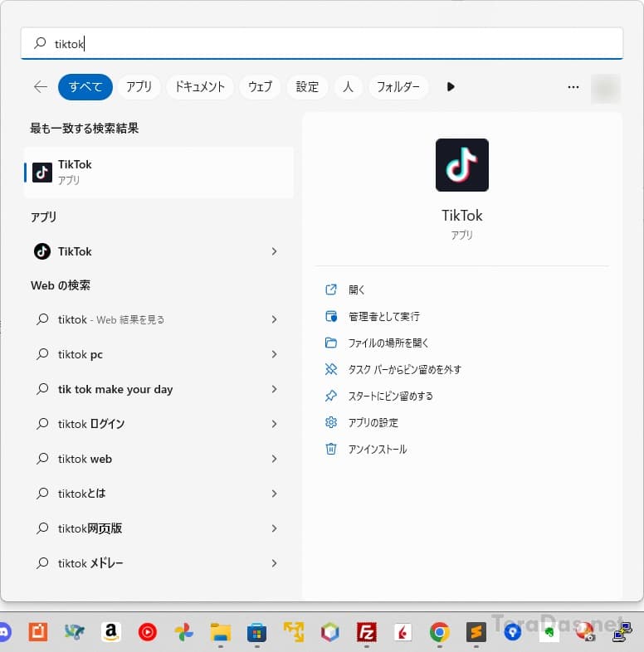This screenshot has width=644, height=652.
Task: Click the square TikTok icon in best match
Action: (x=42, y=173)
